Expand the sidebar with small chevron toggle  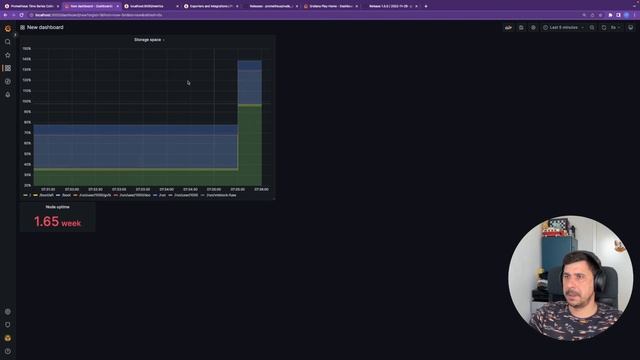pyautogui.click(x=15, y=35)
